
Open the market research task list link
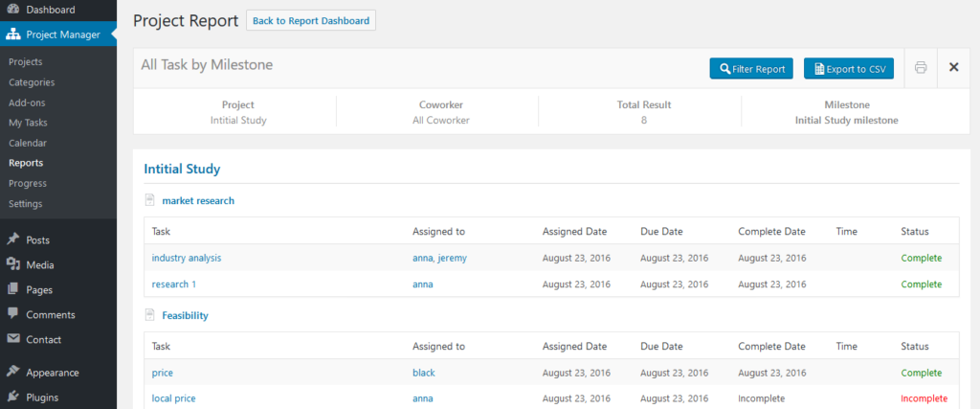point(198,201)
